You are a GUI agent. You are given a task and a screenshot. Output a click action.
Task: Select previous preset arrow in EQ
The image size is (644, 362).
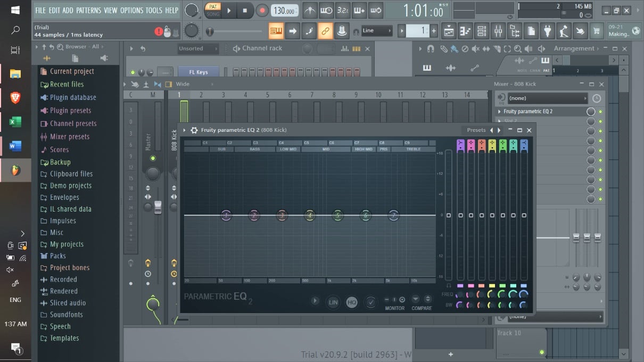(x=491, y=130)
